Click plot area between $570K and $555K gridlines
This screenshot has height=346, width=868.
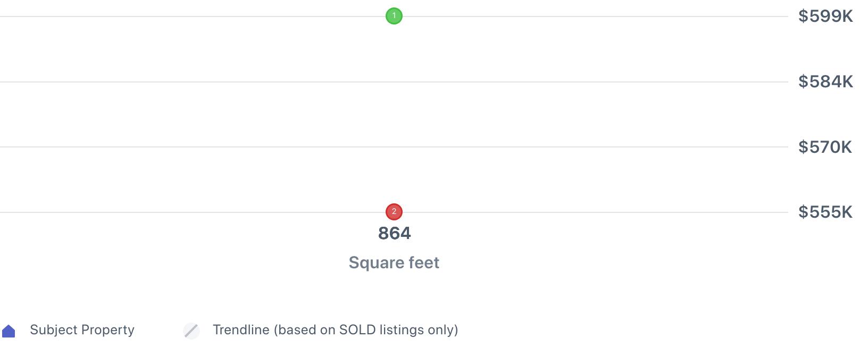(x=213, y=180)
